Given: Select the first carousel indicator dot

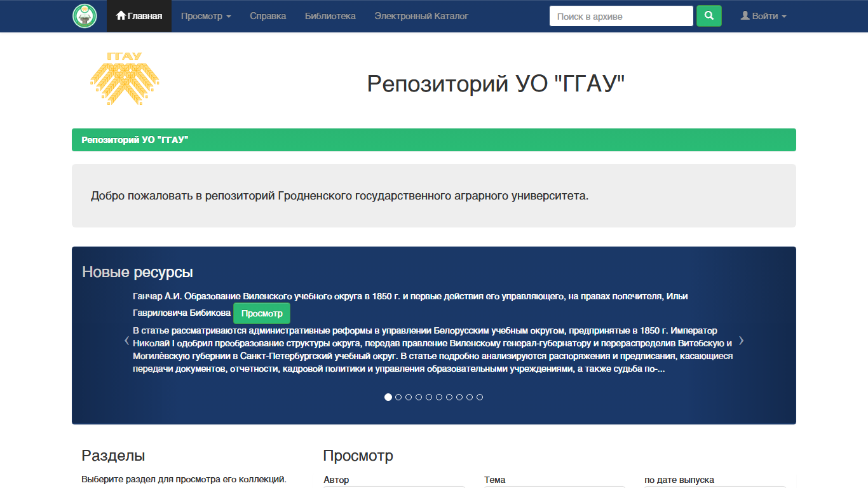Looking at the screenshot, I should pyautogui.click(x=388, y=397).
